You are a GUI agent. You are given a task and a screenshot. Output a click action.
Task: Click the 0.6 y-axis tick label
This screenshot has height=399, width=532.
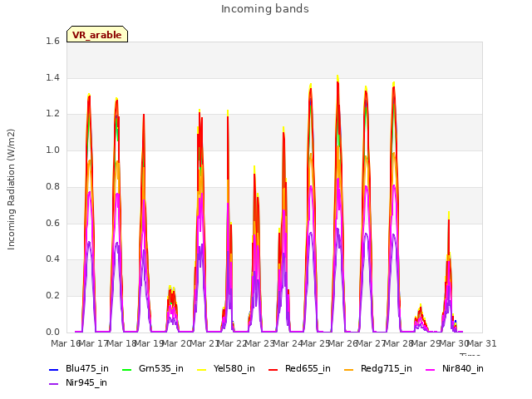click(x=52, y=223)
